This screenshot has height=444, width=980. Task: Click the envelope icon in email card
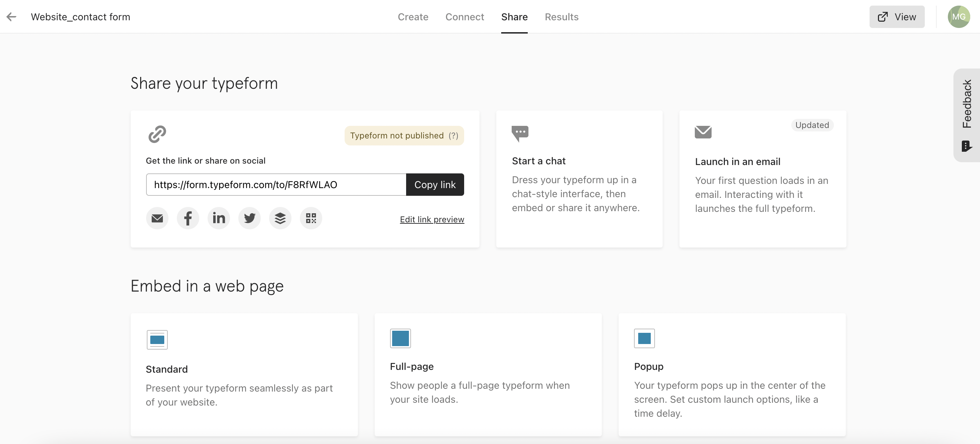(703, 132)
